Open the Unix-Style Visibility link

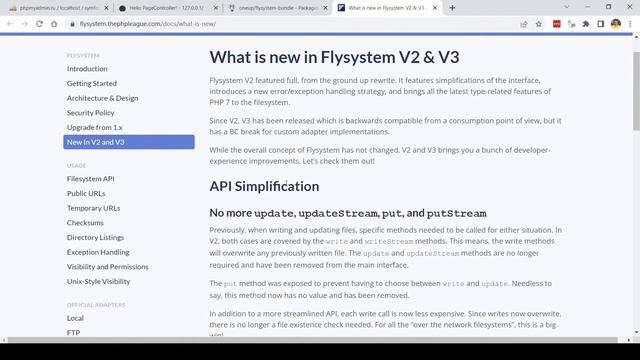(x=99, y=282)
